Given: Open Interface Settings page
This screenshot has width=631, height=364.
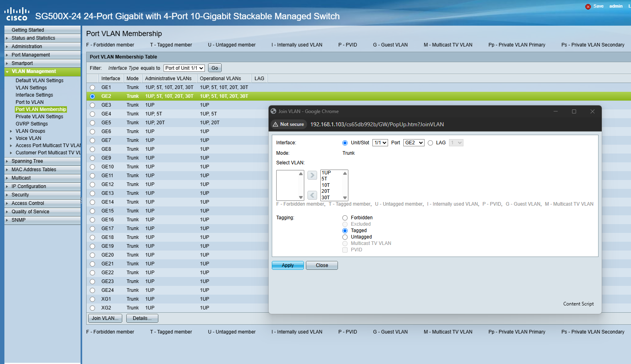Looking at the screenshot, I should click(x=34, y=95).
